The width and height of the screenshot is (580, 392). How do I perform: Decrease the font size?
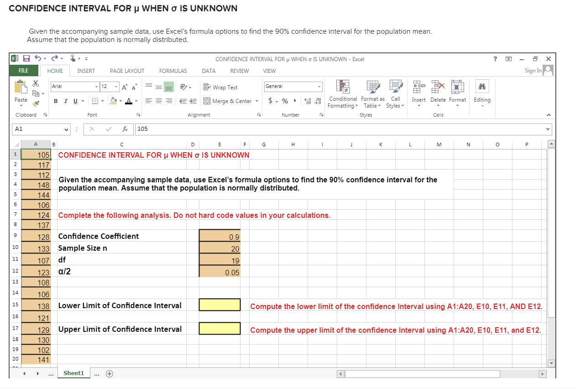point(135,87)
